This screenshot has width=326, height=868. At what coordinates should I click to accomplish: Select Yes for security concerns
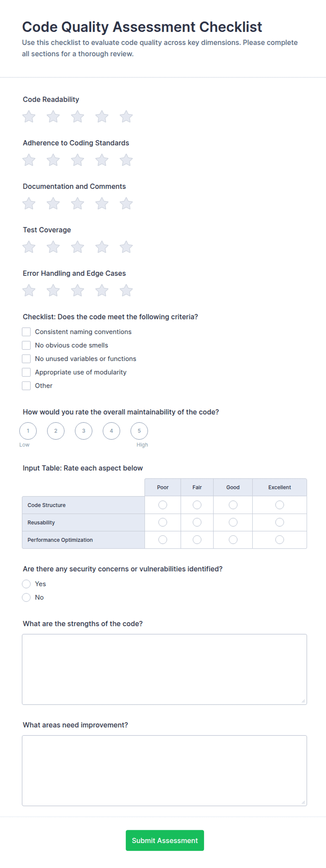pyautogui.click(x=26, y=584)
